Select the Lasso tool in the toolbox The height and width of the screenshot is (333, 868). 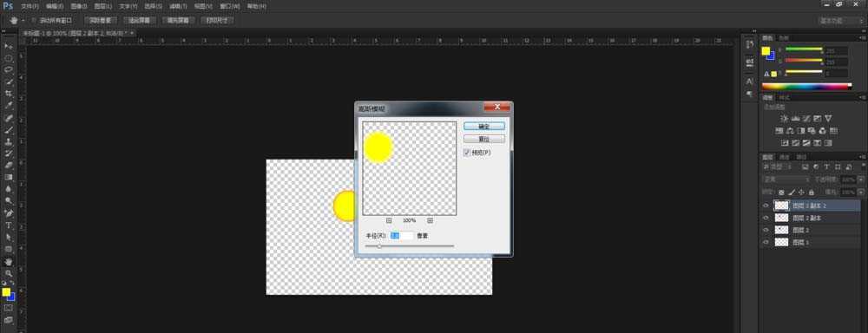(9, 69)
